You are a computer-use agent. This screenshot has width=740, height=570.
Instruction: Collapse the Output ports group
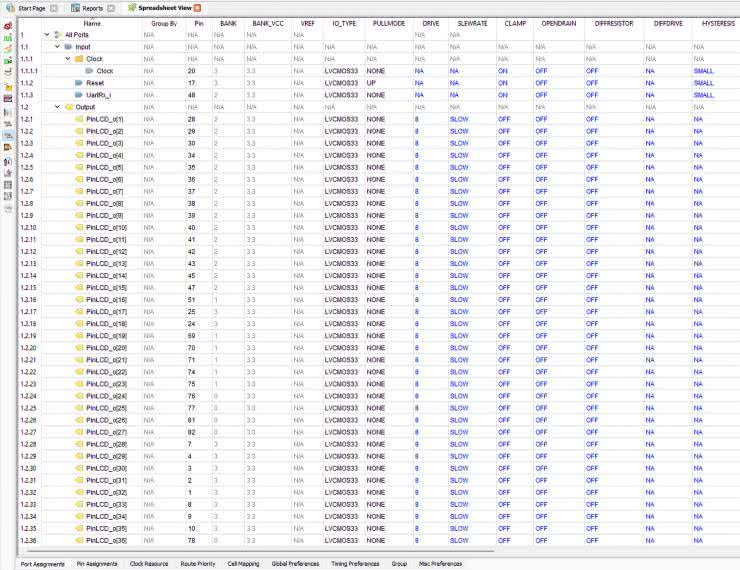[x=57, y=107]
